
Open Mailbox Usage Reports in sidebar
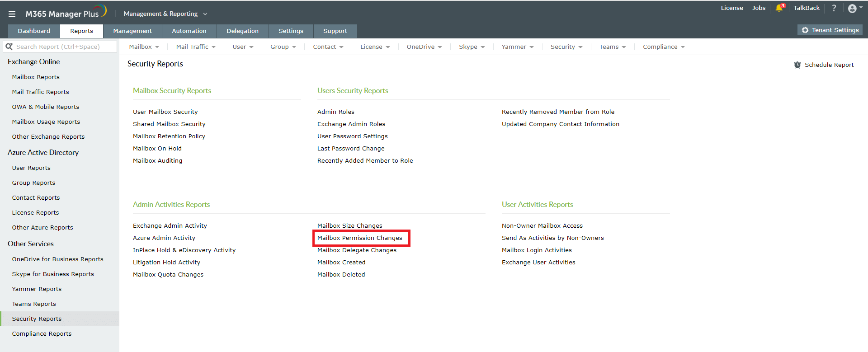(x=46, y=122)
